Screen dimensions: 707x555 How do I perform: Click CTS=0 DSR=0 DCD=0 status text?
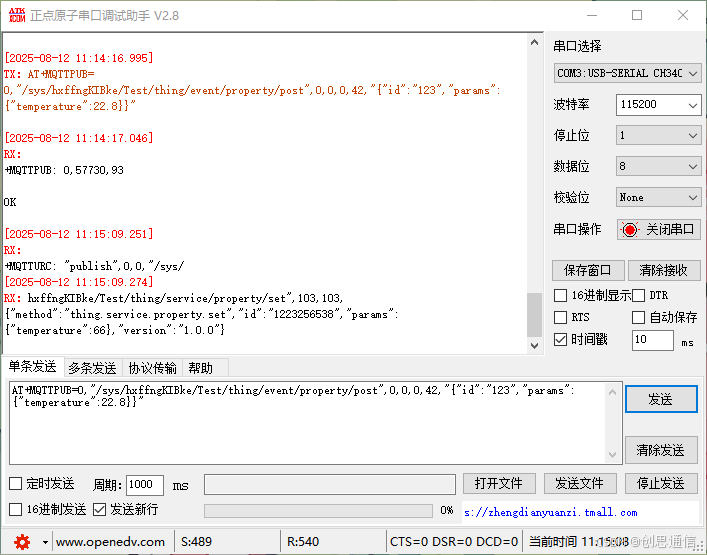click(454, 541)
